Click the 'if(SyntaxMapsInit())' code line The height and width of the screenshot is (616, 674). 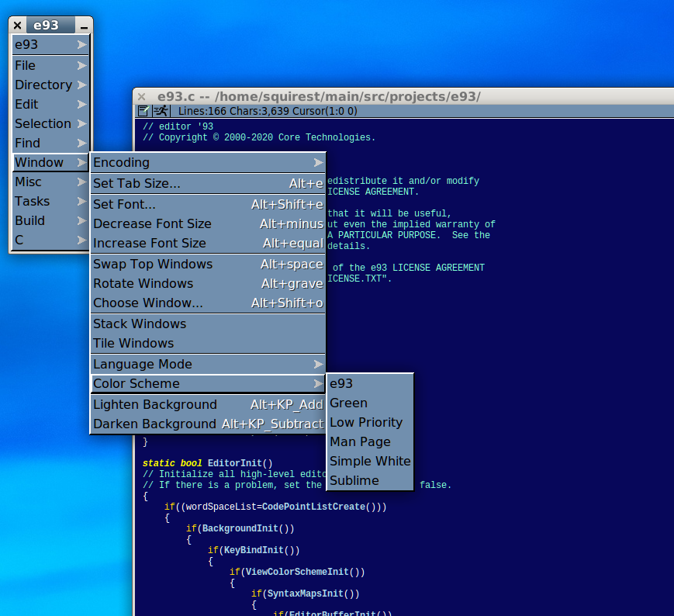(305, 594)
